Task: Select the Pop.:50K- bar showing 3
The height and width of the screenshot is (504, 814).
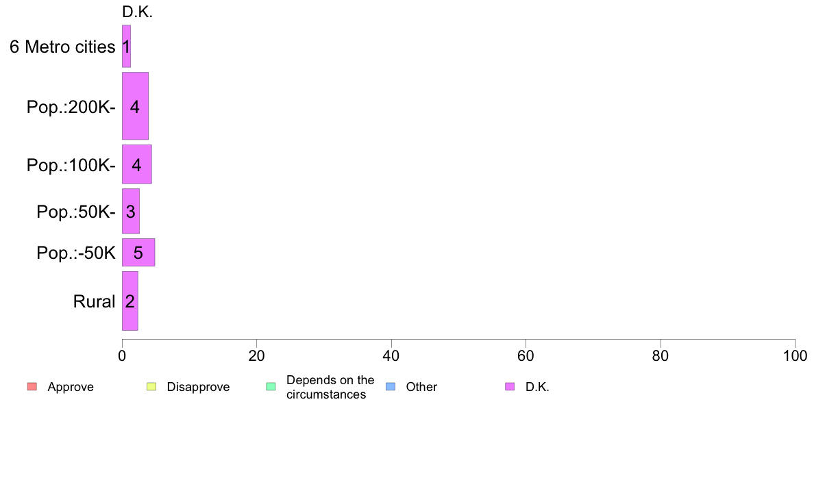Action: [130, 211]
